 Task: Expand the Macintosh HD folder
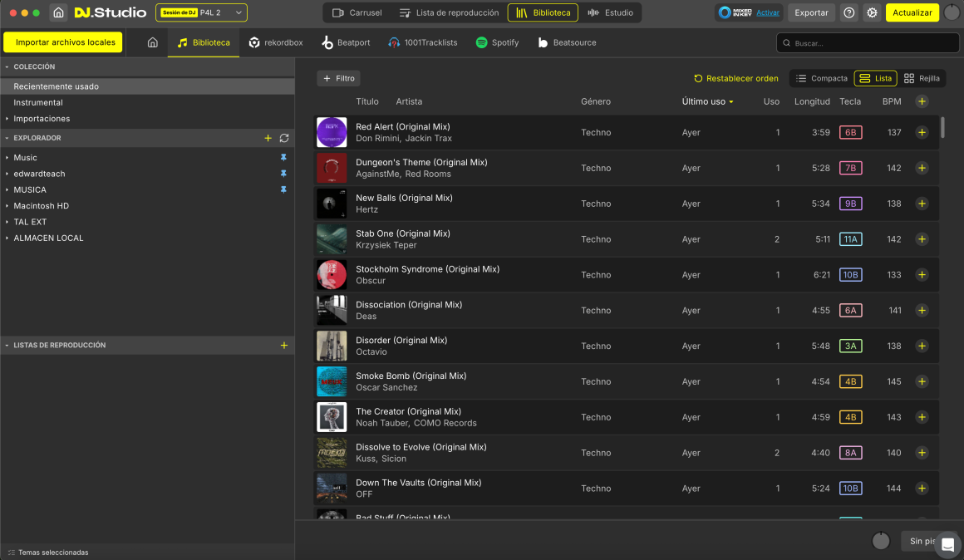[7, 206]
